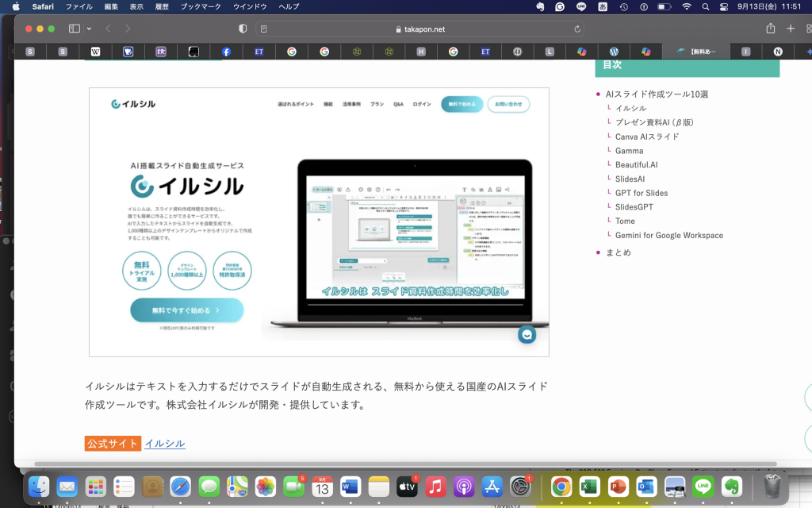Image resolution: width=812 pixels, height=508 pixels.
Task: Open a new tab with plus icon
Action: coord(790,29)
